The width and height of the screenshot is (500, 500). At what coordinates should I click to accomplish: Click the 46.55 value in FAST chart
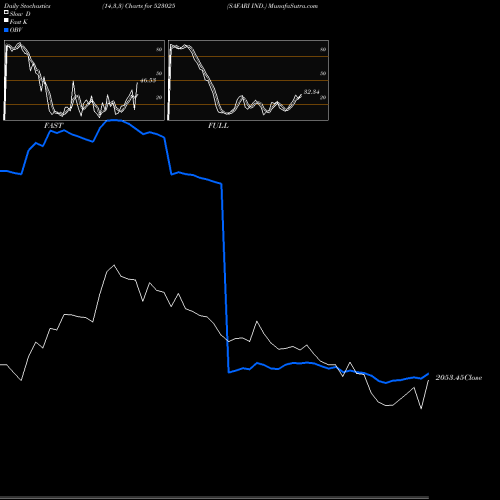click(148, 80)
